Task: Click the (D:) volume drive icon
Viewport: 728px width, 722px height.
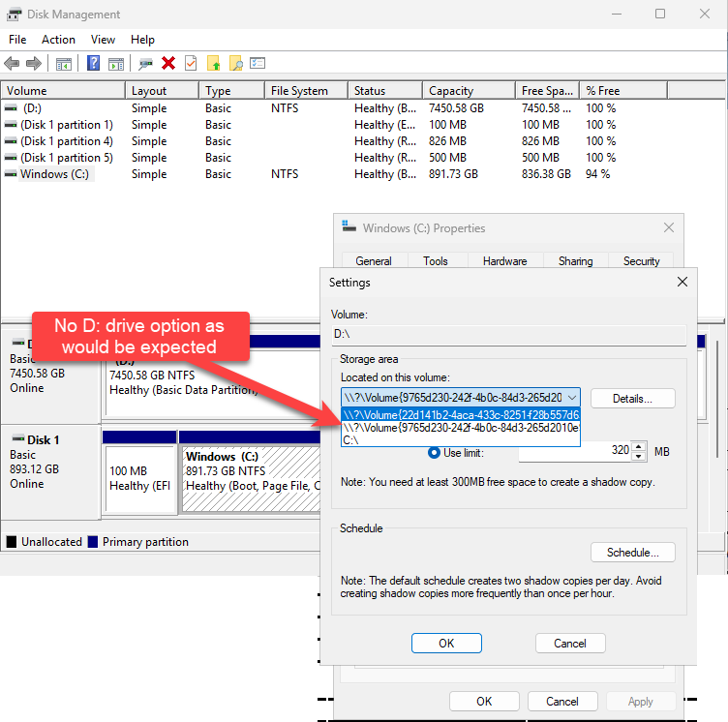Action: click(x=11, y=108)
